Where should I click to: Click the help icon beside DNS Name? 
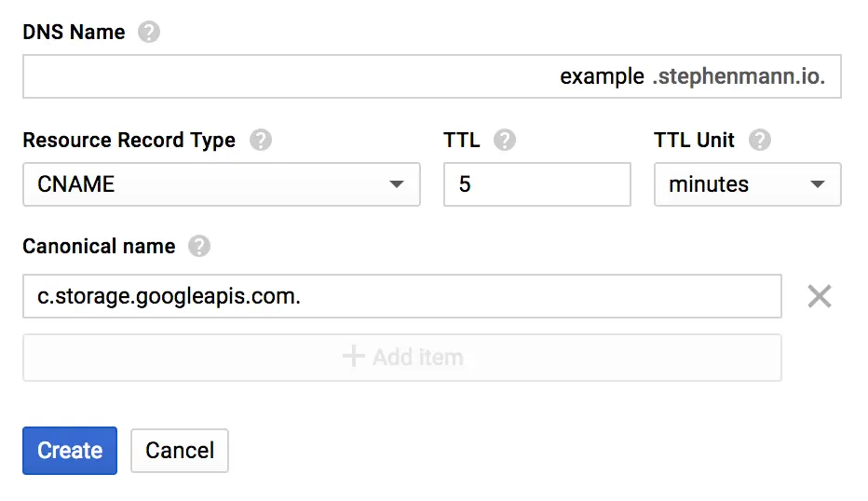[149, 33]
